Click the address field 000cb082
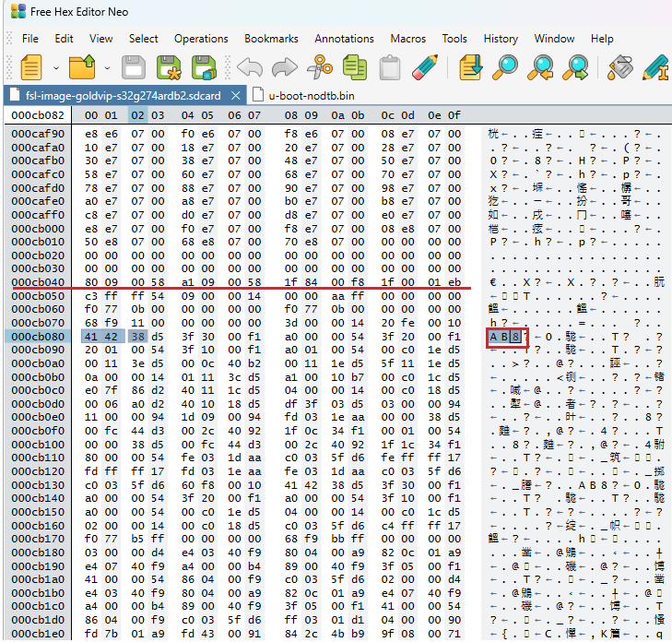Viewport: 672px width, 642px height. pyautogui.click(x=38, y=115)
